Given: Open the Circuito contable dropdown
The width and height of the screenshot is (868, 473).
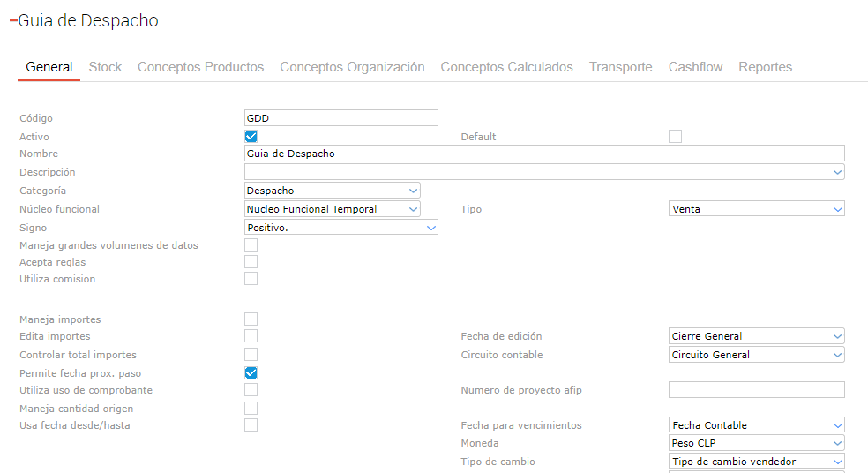Looking at the screenshot, I should pyautogui.click(x=837, y=355).
